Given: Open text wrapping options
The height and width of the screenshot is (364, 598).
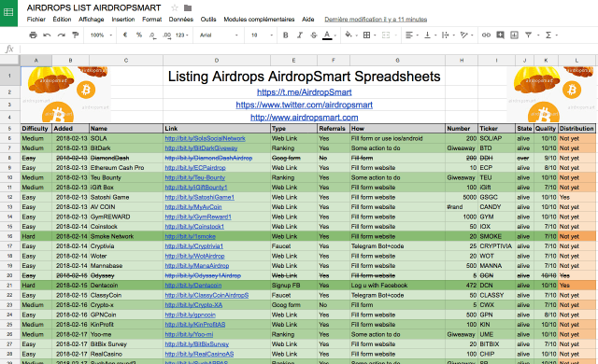Looking at the screenshot, I should pyautogui.click(x=448, y=35).
